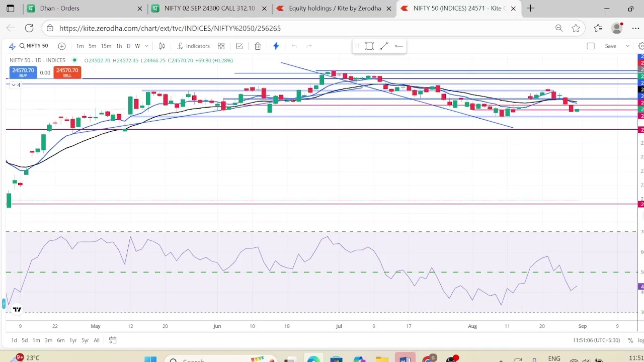Select the W weekly timeframe

(137, 46)
